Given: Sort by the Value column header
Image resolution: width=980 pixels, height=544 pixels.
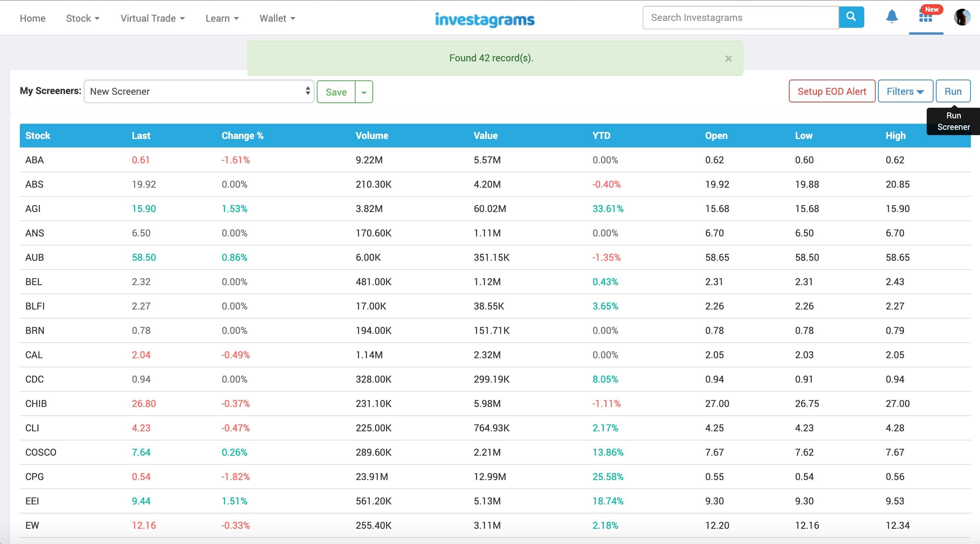Looking at the screenshot, I should (x=485, y=136).
